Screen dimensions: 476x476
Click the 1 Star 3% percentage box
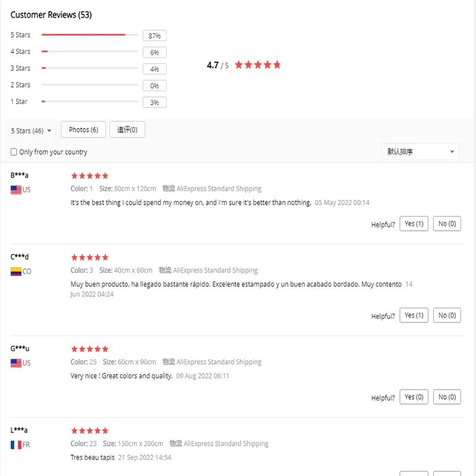tap(154, 102)
